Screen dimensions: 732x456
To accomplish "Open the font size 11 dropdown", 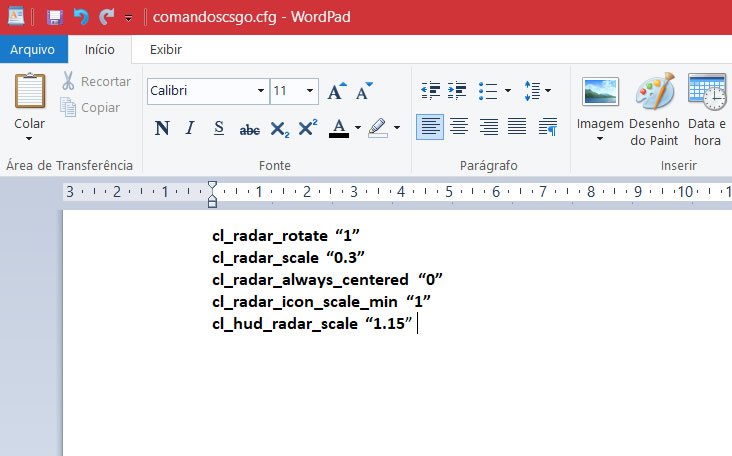I will [310, 91].
